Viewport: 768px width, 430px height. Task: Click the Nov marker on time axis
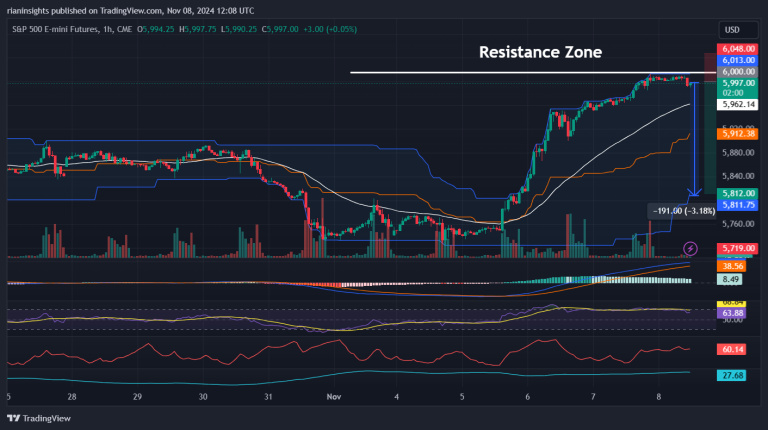[x=336, y=396]
